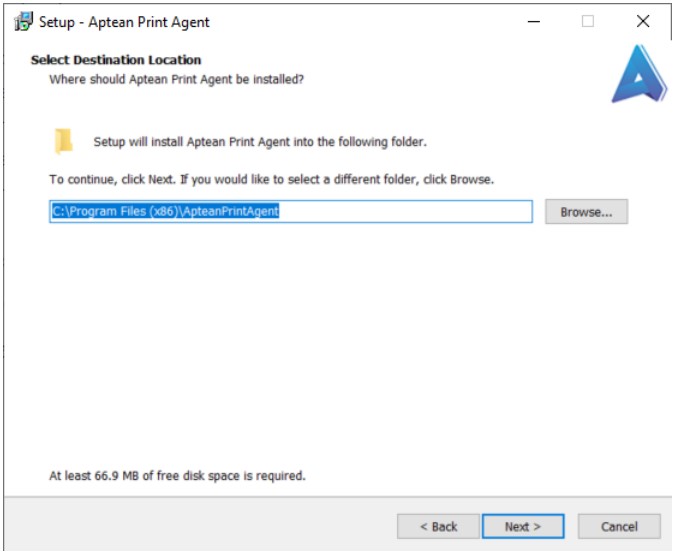675x554 pixels.
Task: Close the Aptean Print Agent setup
Action: [643, 21]
